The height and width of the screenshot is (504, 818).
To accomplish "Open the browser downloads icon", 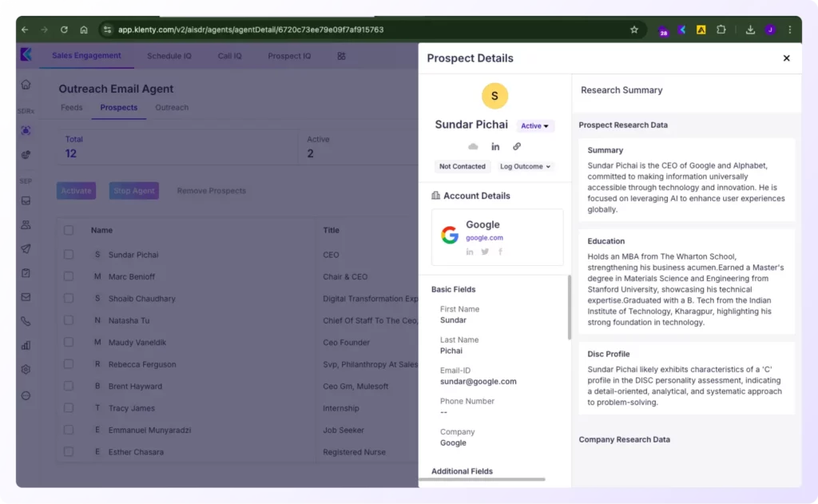I will (x=750, y=30).
